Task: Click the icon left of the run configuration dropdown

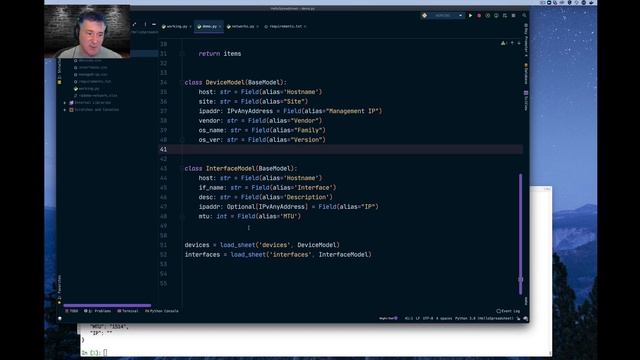Action: click(x=424, y=16)
